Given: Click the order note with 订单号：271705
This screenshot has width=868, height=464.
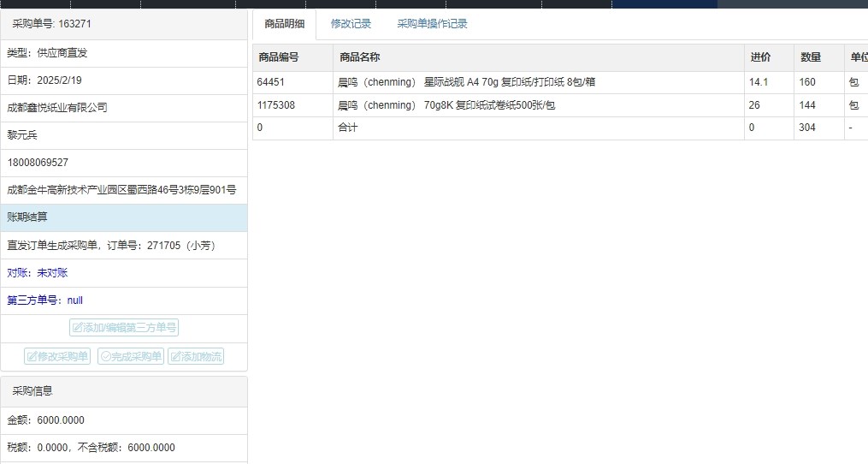Looking at the screenshot, I should pos(124,245).
